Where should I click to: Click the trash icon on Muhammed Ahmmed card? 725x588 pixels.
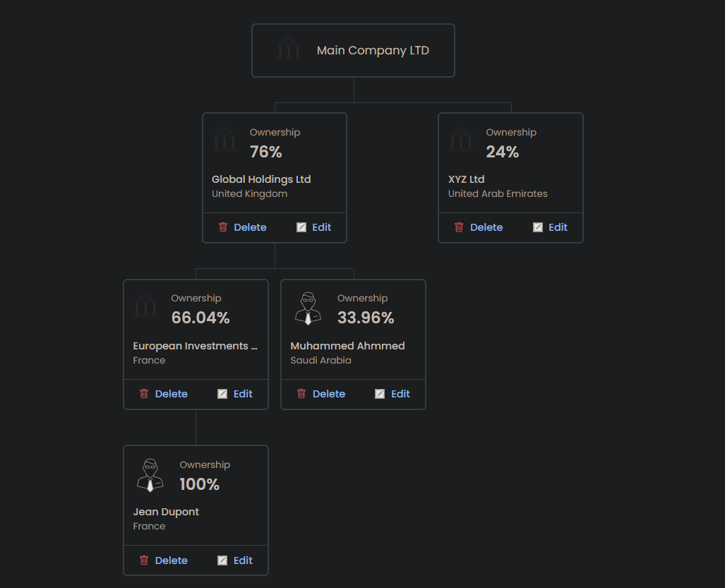pyautogui.click(x=301, y=394)
